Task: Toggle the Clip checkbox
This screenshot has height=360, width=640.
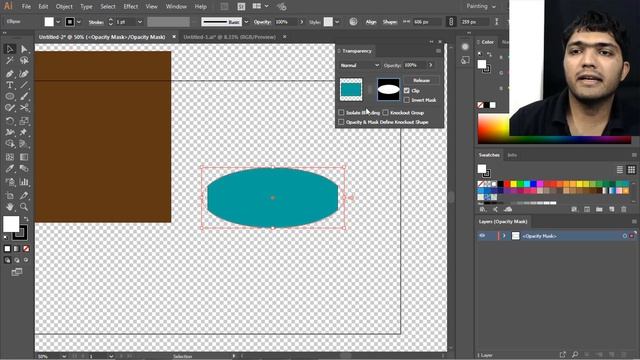Action: click(407, 91)
